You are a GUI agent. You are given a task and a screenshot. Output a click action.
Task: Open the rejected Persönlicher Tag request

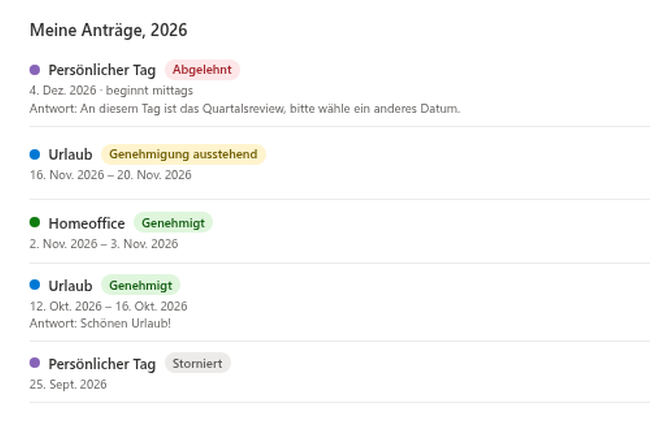pos(102,70)
